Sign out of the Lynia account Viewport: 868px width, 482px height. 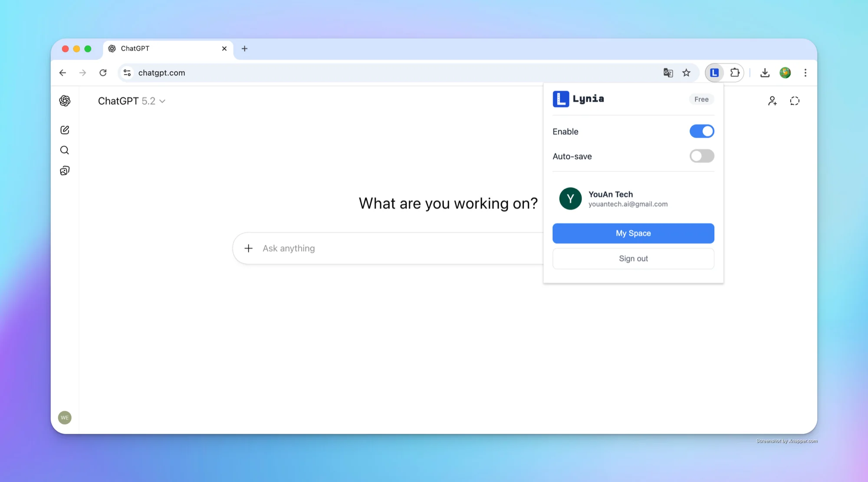633,258
